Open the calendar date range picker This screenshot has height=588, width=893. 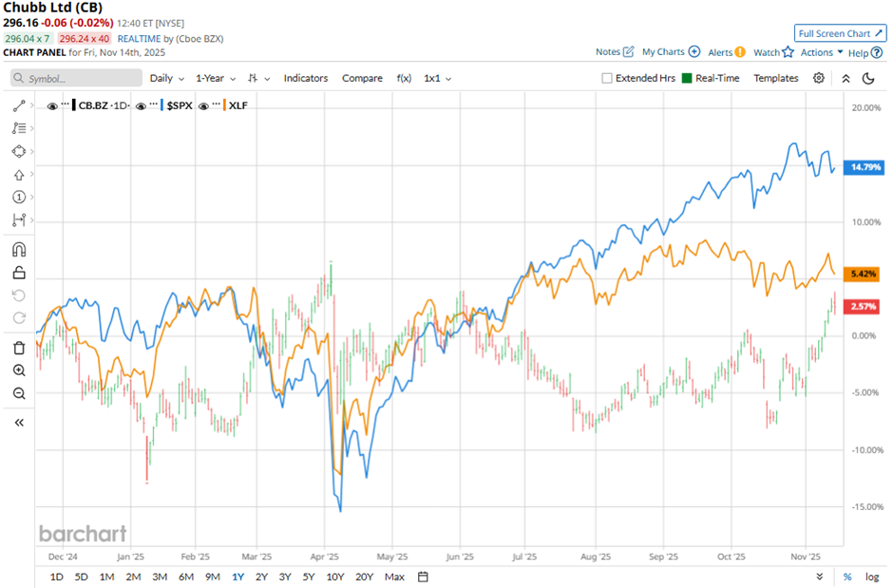(x=423, y=577)
